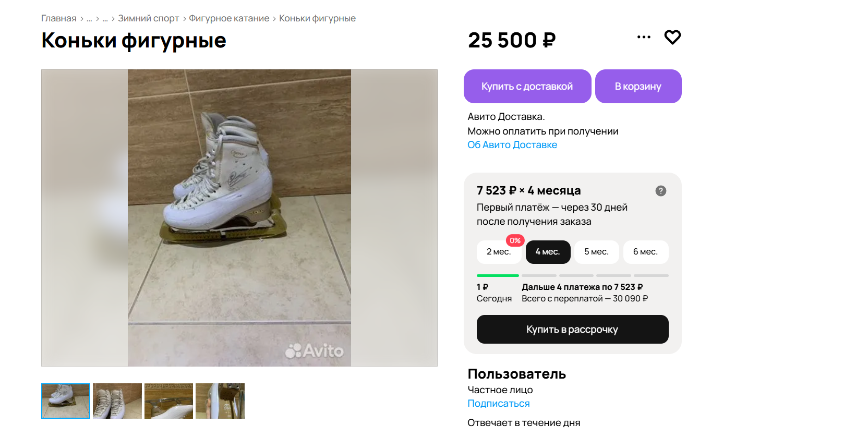Select the 4 мес. installment option
The width and height of the screenshot is (868, 437).
548,252
